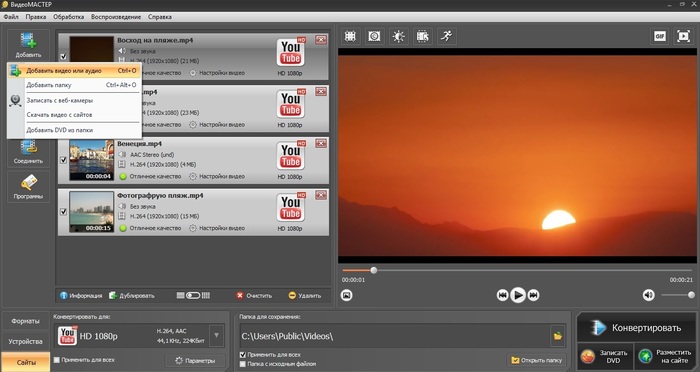Open the playback speed running-man icon

pos(446,36)
